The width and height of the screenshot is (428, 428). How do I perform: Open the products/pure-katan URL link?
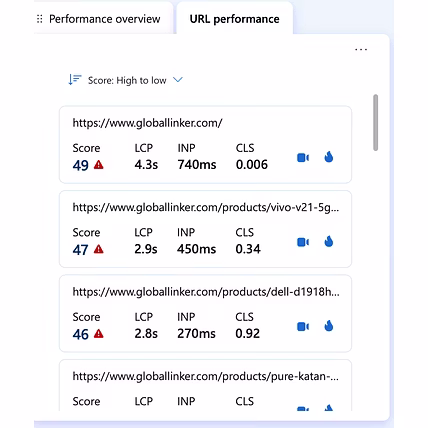click(x=206, y=376)
